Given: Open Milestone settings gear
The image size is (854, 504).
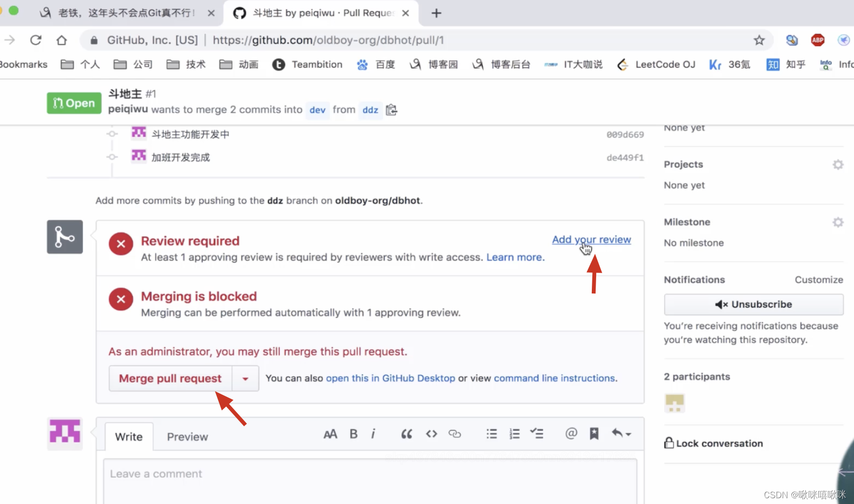Looking at the screenshot, I should pyautogui.click(x=838, y=222).
